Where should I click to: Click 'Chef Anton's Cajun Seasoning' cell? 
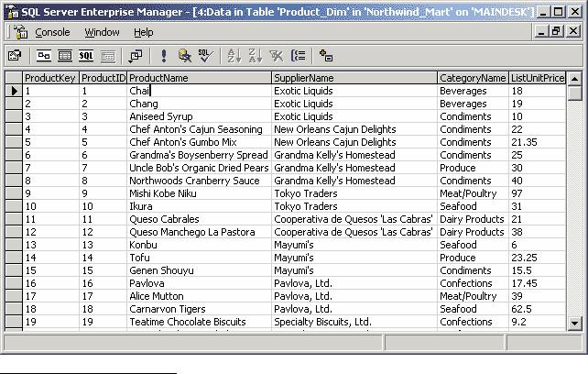point(199,129)
